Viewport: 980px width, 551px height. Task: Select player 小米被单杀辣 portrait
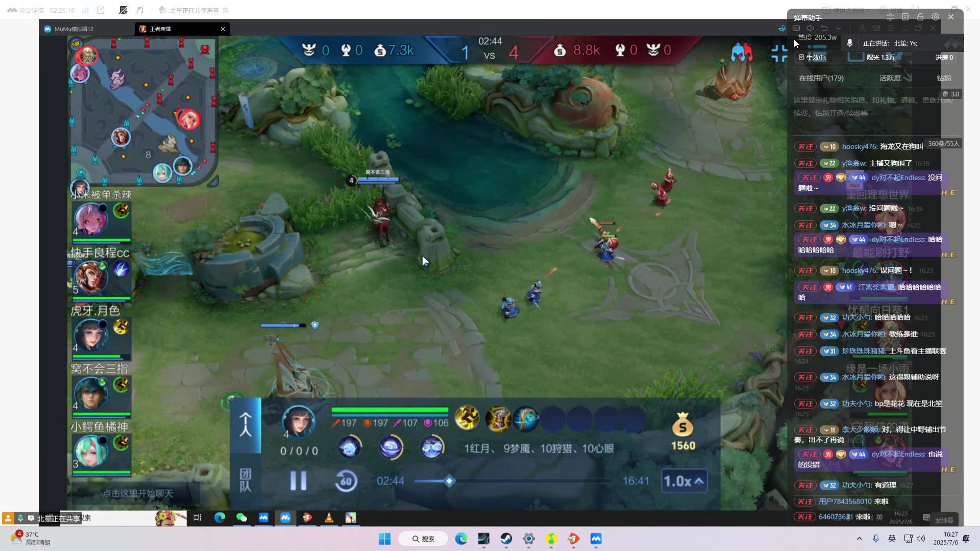pos(91,219)
